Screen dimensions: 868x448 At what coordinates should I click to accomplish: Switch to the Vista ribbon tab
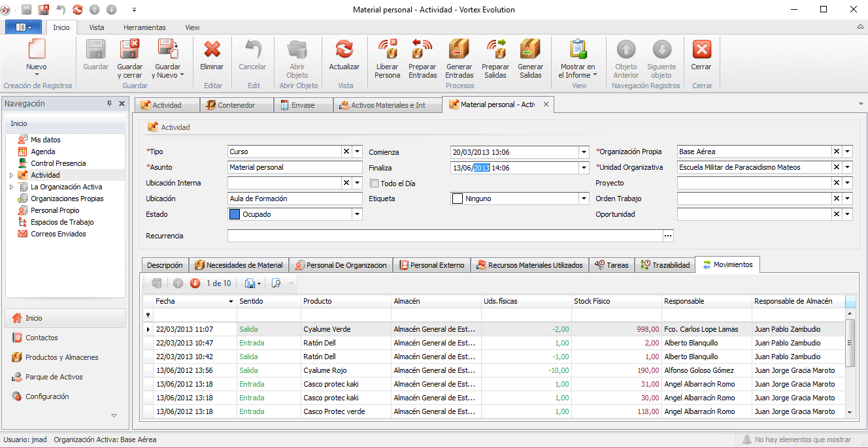point(97,27)
